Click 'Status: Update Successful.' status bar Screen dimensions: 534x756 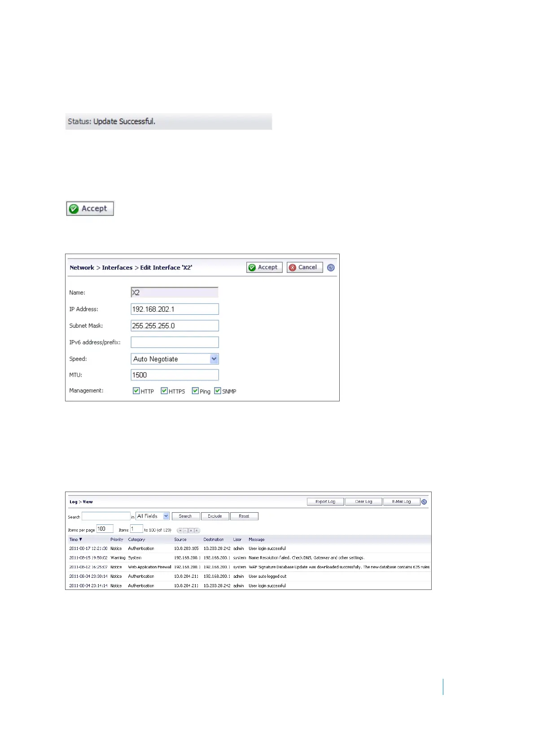click(169, 121)
